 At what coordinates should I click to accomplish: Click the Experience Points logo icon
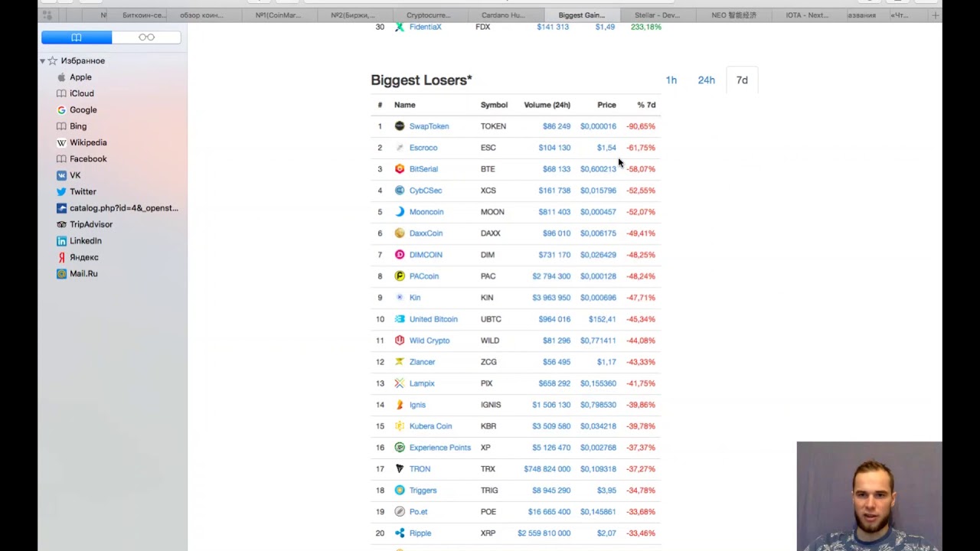[400, 448]
